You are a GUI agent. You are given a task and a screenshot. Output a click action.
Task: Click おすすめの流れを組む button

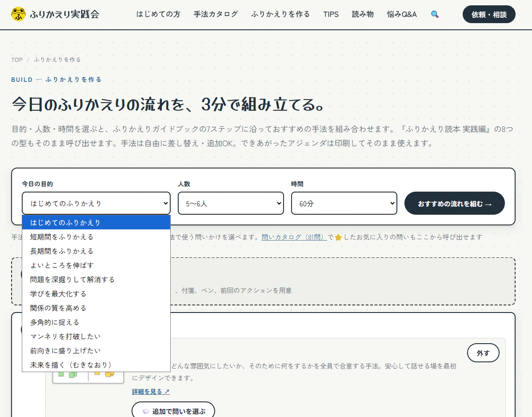click(x=455, y=203)
